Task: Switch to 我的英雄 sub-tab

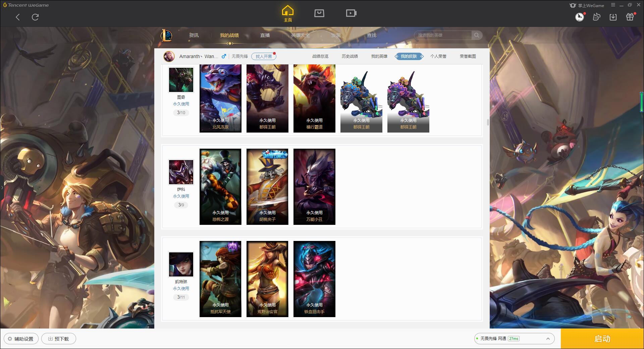Action: [x=379, y=56]
